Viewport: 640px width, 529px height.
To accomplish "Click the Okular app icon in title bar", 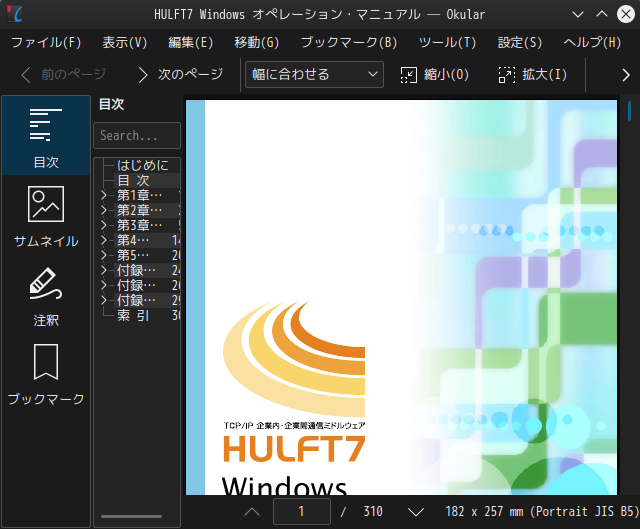I will [x=15, y=14].
